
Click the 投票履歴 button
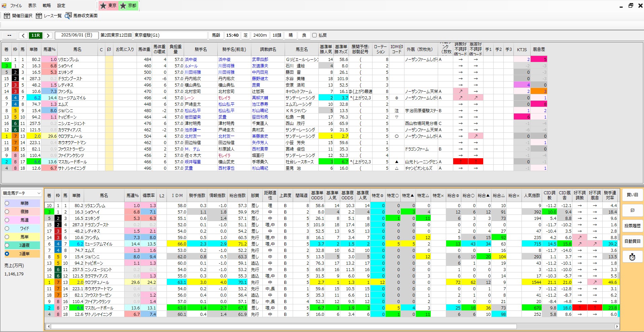632,226
